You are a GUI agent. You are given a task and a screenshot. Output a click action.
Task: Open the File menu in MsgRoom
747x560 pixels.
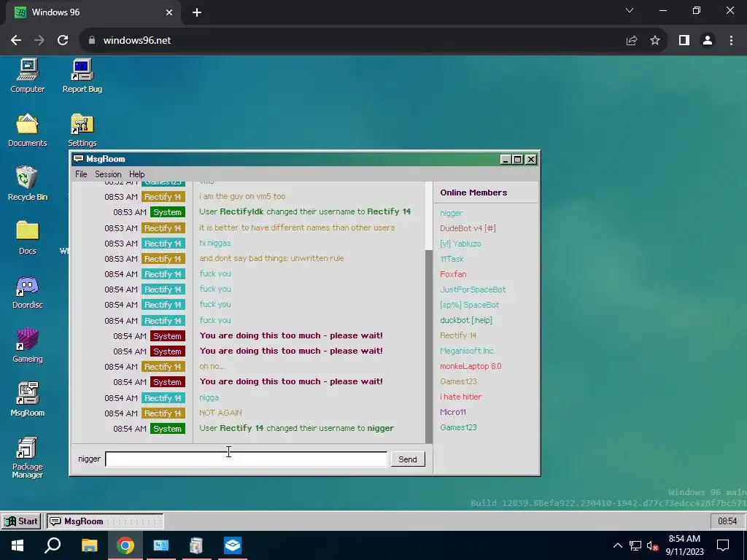81,174
